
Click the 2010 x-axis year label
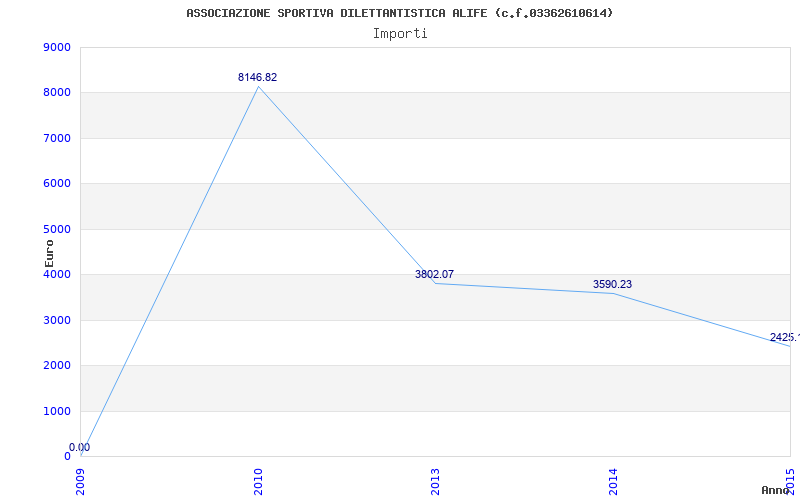pyautogui.click(x=258, y=481)
